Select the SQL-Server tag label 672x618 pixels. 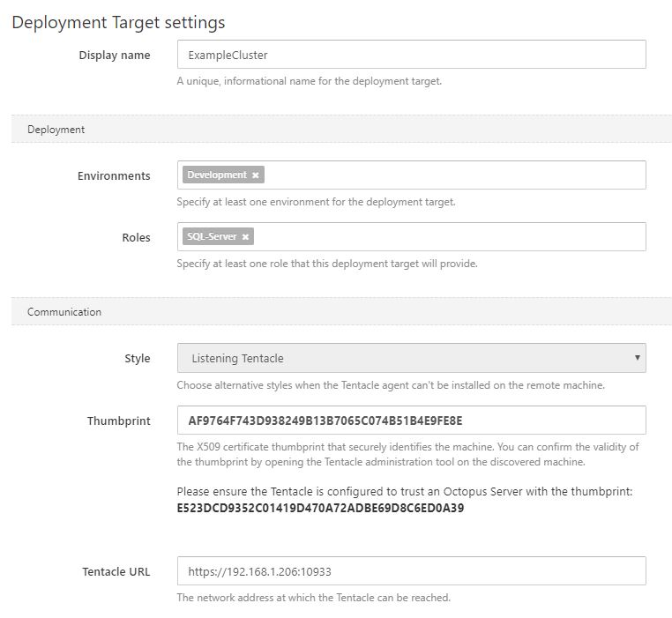pyautogui.click(x=212, y=237)
